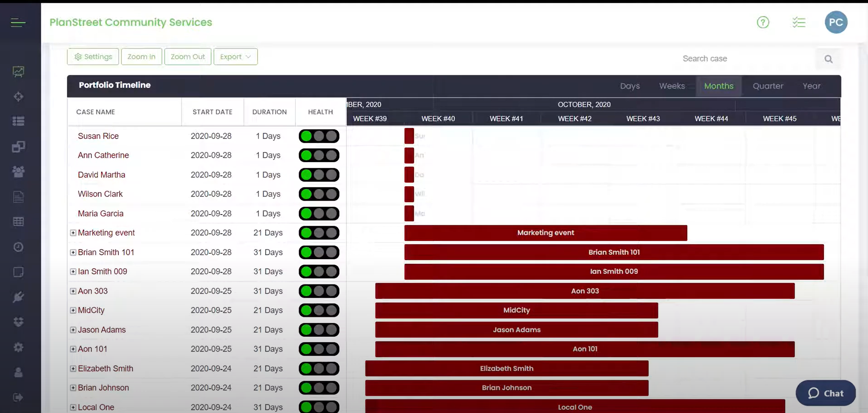Screen dimensions: 868x413
Task: Click the logout icon in sidebar
Action: point(18,397)
